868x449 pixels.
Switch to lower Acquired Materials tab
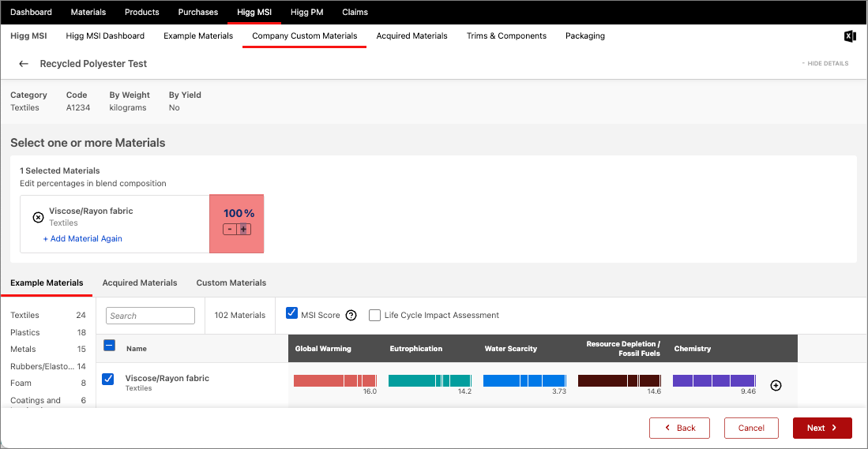(x=140, y=282)
